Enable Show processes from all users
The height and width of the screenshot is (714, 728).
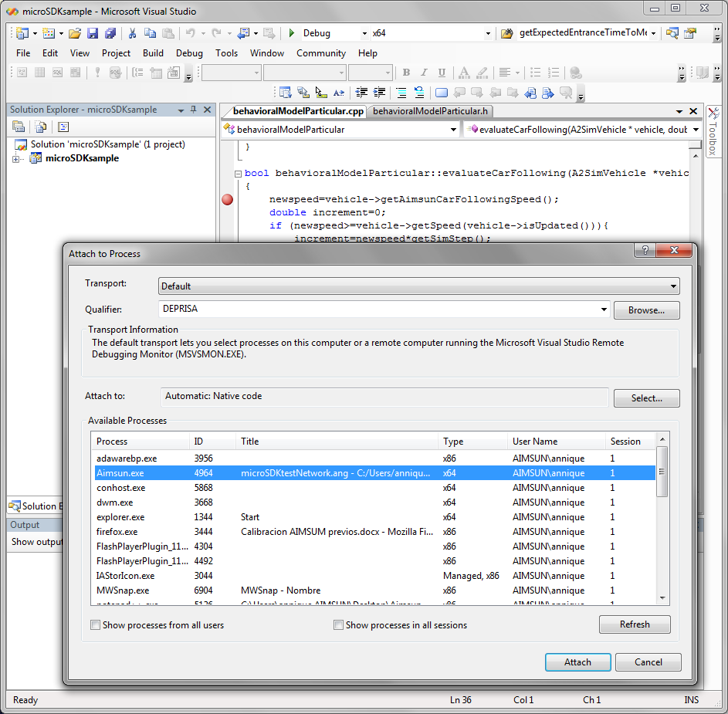click(96, 625)
